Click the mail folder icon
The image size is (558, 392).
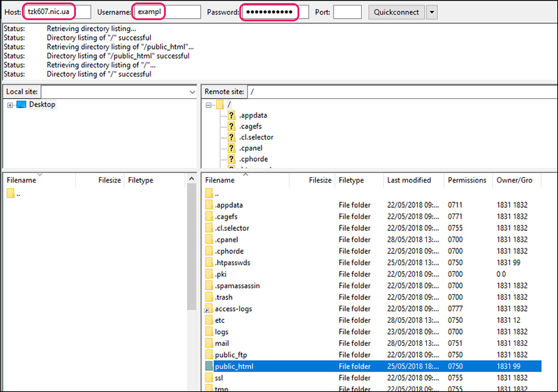click(x=209, y=343)
